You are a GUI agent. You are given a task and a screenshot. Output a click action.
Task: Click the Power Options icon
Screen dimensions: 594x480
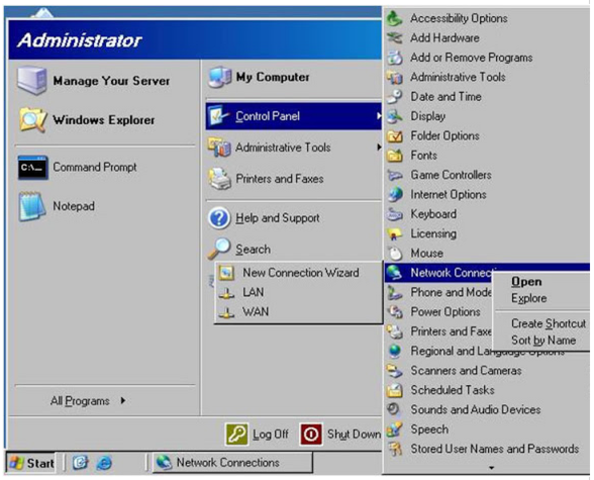click(394, 312)
